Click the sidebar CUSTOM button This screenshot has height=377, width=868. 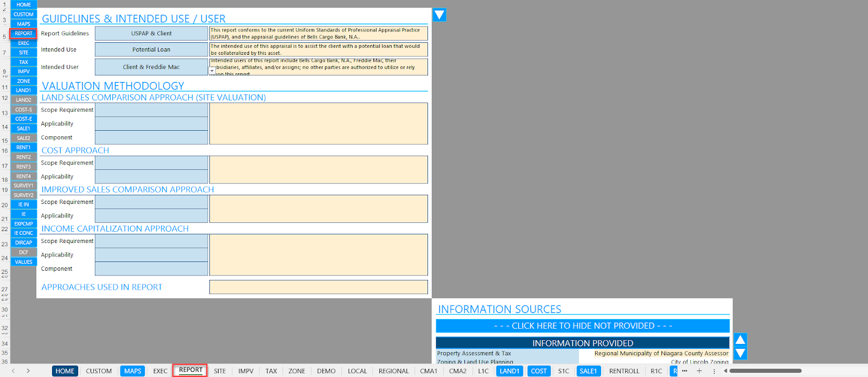pos(23,15)
